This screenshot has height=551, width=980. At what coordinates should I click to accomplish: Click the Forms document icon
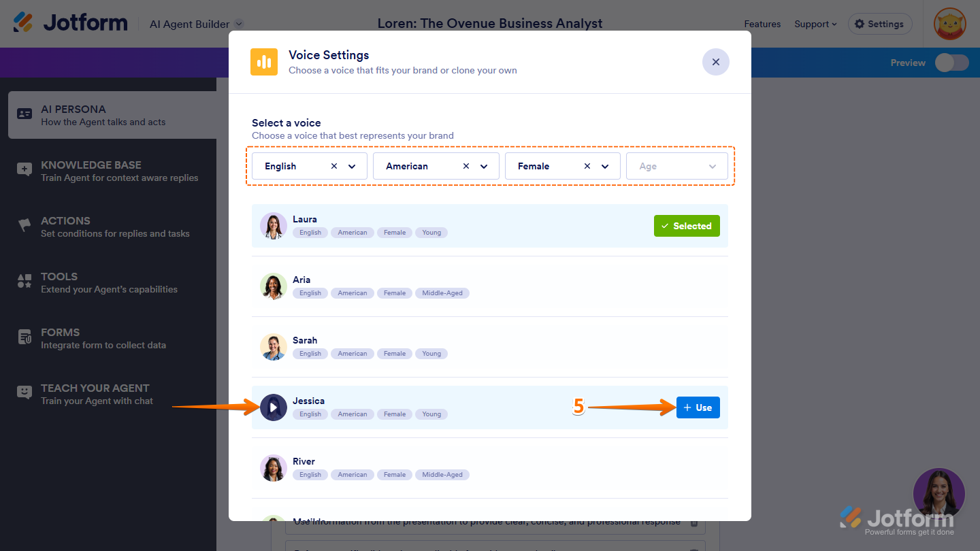coord(24,337)
